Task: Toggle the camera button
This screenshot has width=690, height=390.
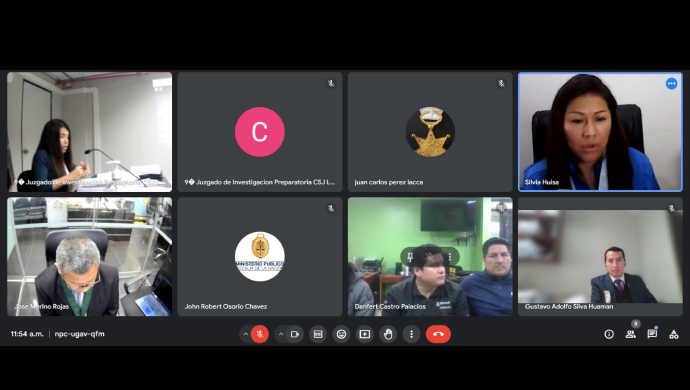Action: (295, 334)
